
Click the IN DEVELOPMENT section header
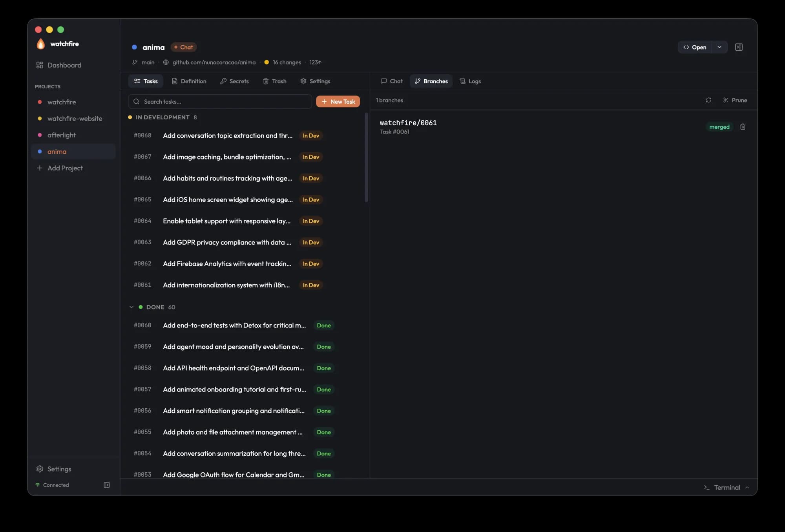(x=162, y=117)
